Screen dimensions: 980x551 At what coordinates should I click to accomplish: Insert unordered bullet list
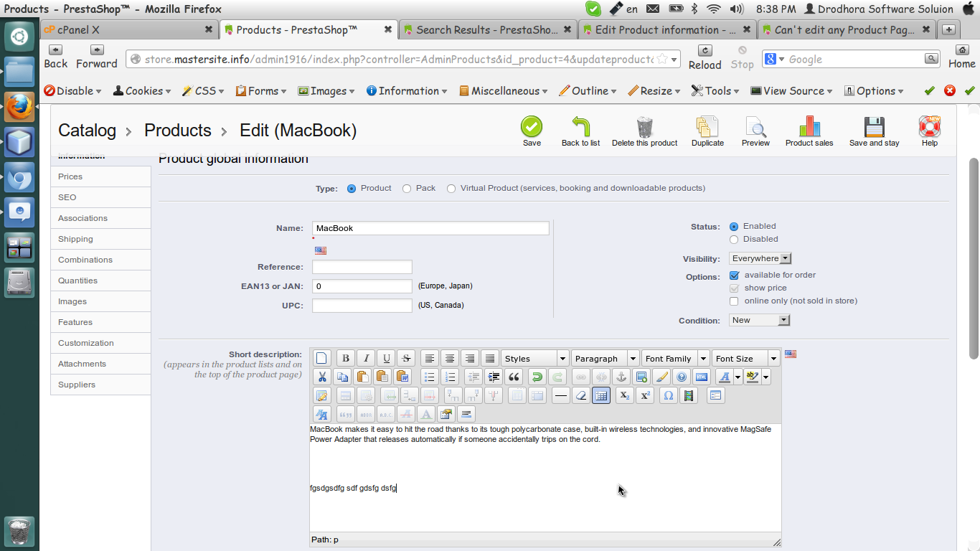pyautogui.click(x=429, y=377)
